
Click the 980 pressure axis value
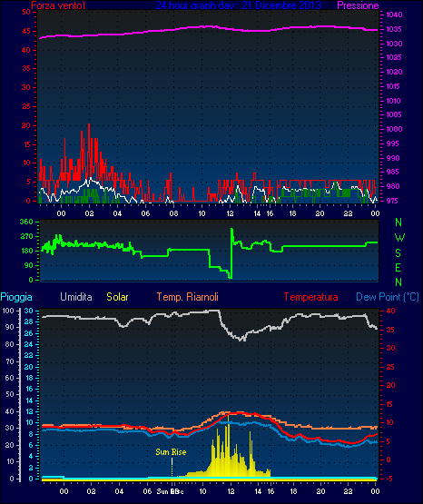[393, 186]
